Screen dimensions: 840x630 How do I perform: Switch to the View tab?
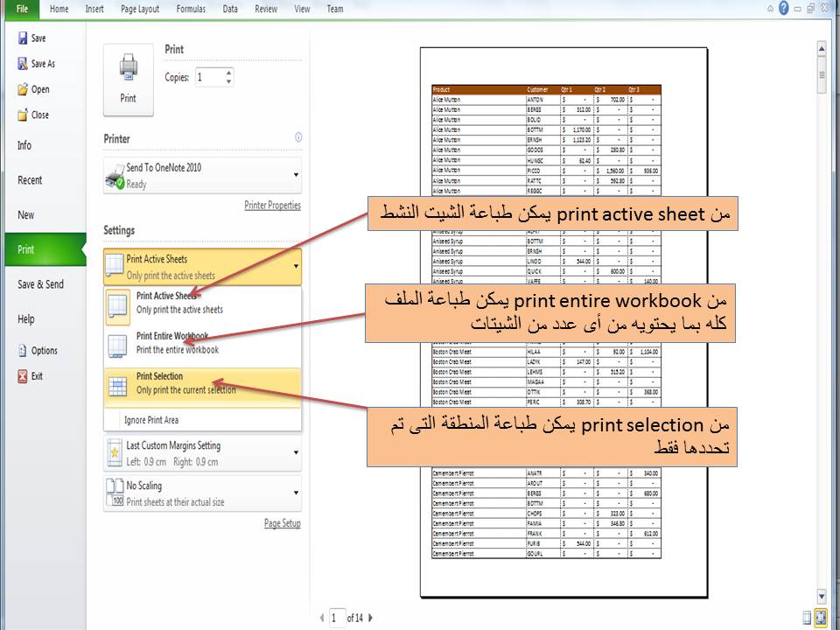[x=302, y=9]
